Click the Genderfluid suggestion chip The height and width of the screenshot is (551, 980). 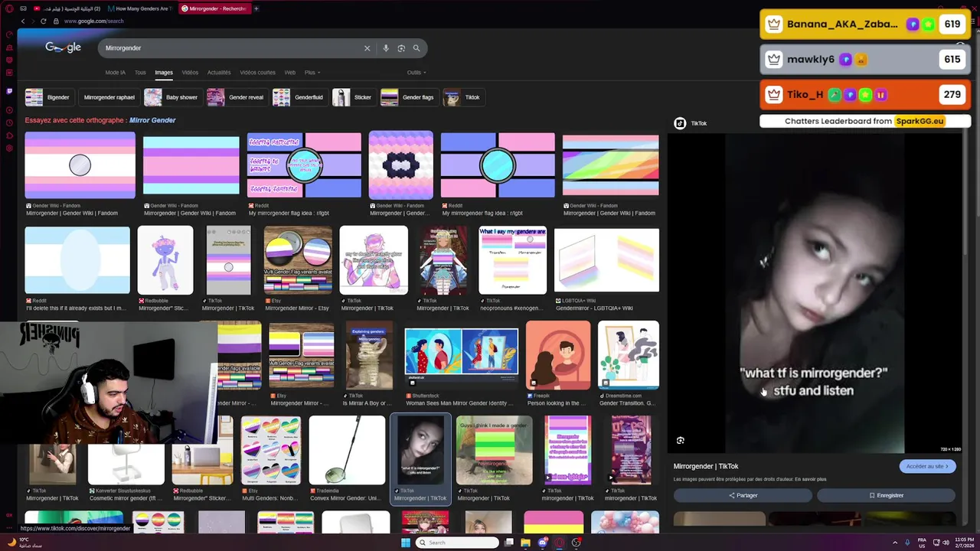[x=299, y=97]
